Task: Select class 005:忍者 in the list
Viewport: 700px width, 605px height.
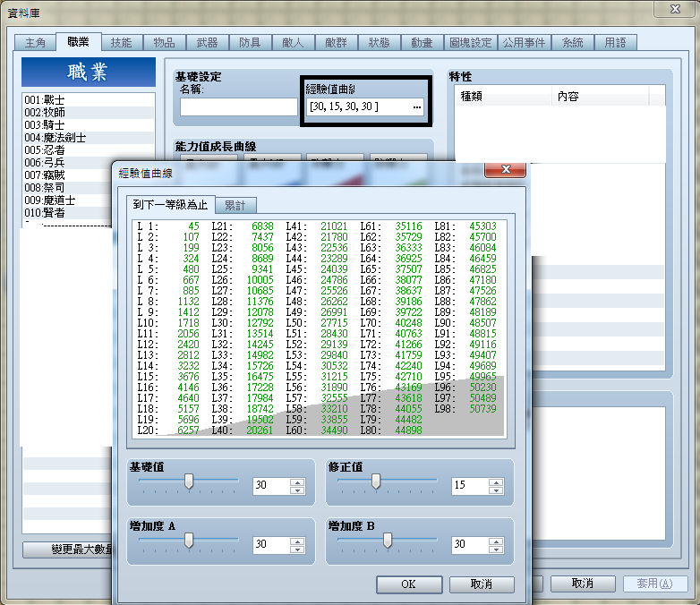Action: tap(89, 149)
